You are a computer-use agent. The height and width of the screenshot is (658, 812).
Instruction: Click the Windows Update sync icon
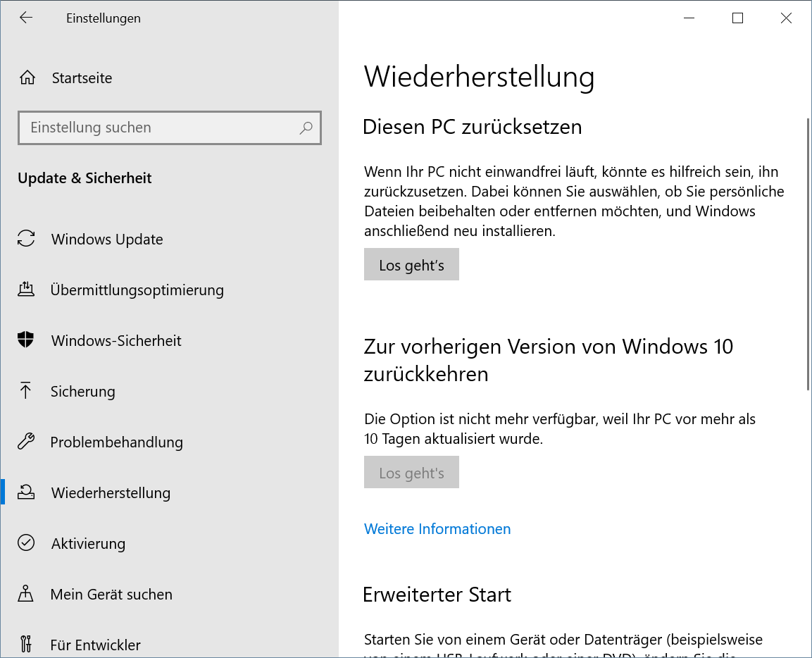pyautogui.click(x=26, y=239)
